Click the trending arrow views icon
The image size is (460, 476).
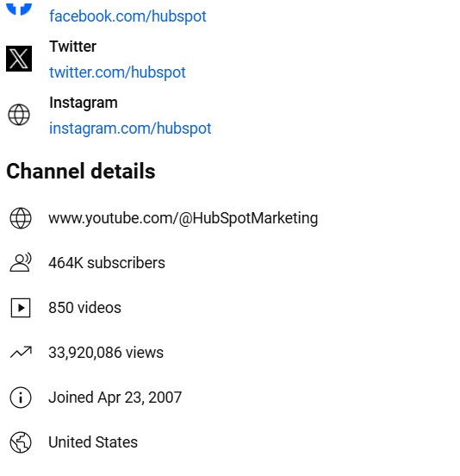click(x=21, y=353)
